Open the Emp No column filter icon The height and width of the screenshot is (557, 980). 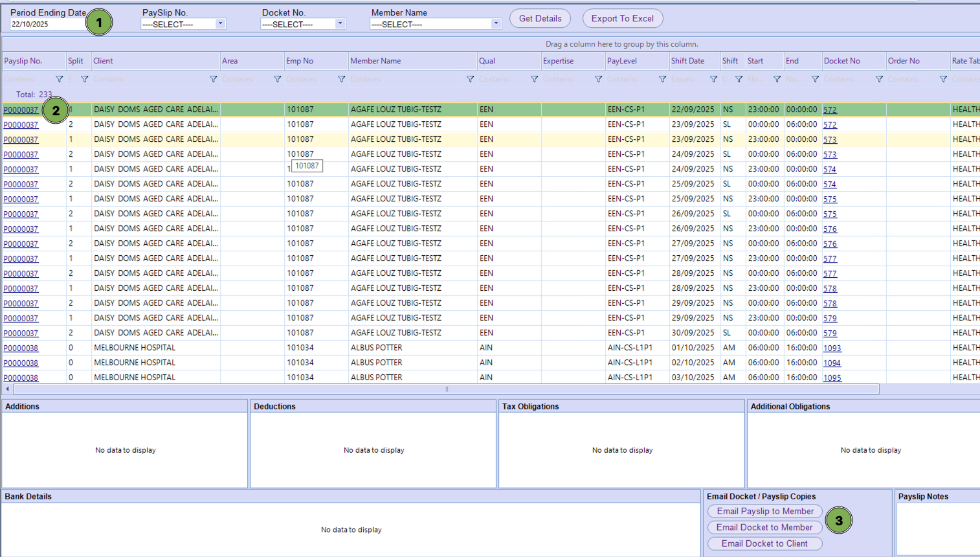coord(341,79)
